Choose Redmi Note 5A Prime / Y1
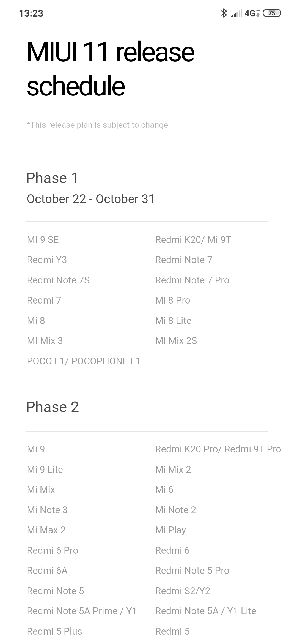 (x=82, y=611)
